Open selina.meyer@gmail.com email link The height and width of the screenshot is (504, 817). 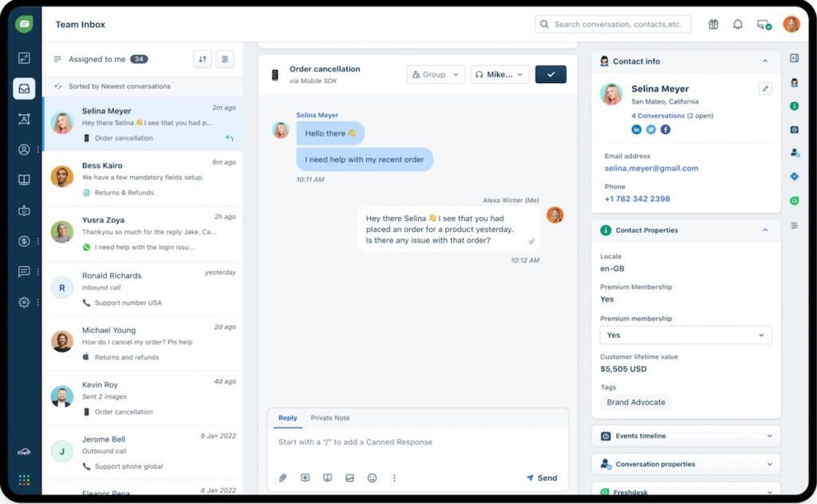pos(653,168)
